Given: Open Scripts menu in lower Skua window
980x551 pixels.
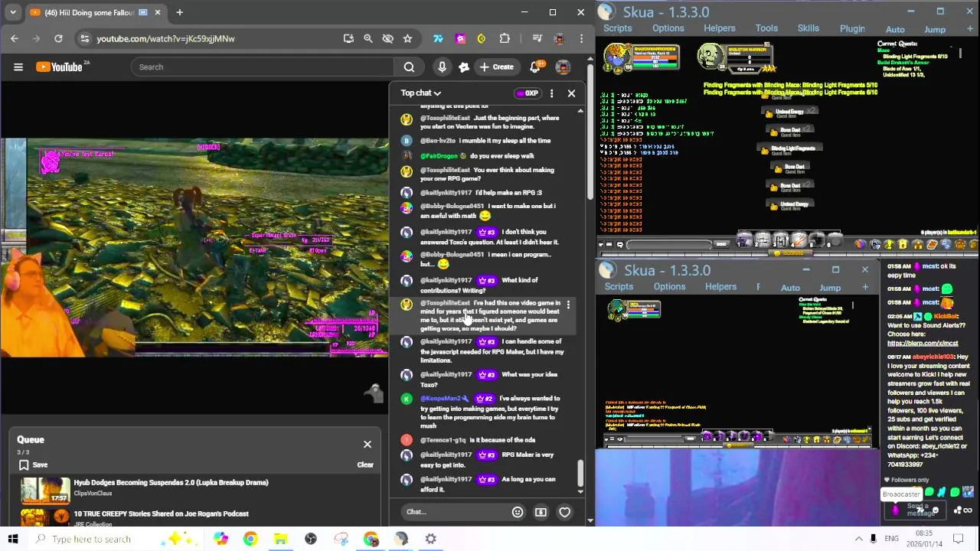Looking at the screenshot, I should [619, 287].
